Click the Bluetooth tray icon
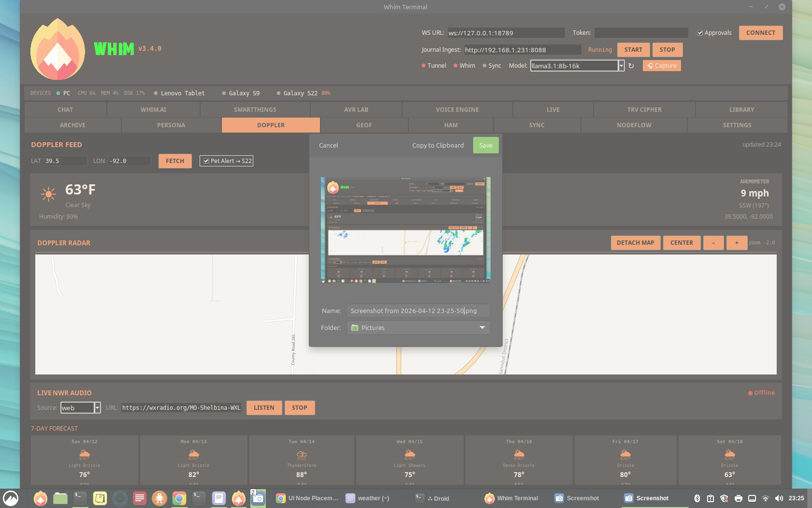This screenshot has width=812, height=508. pos(697,498)
